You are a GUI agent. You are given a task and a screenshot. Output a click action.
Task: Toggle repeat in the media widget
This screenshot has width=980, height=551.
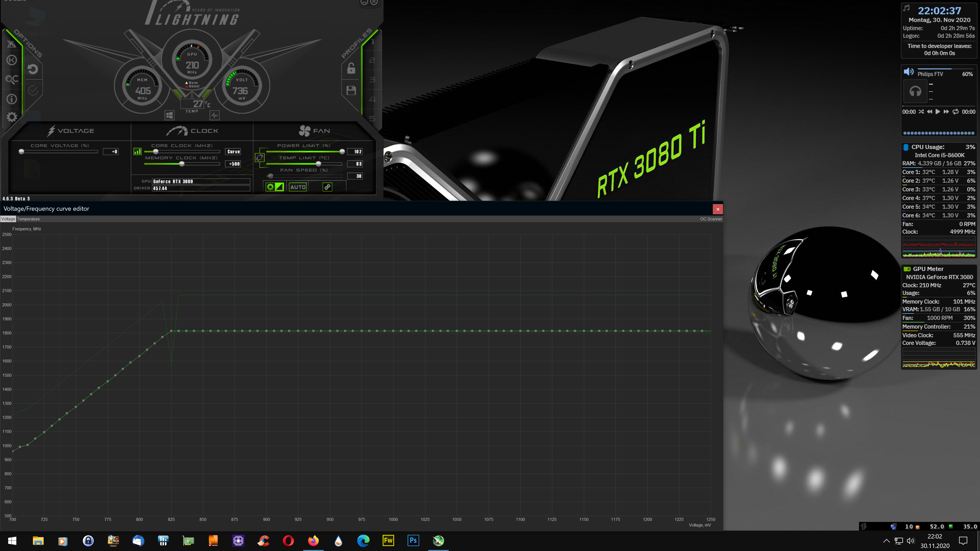955,112
